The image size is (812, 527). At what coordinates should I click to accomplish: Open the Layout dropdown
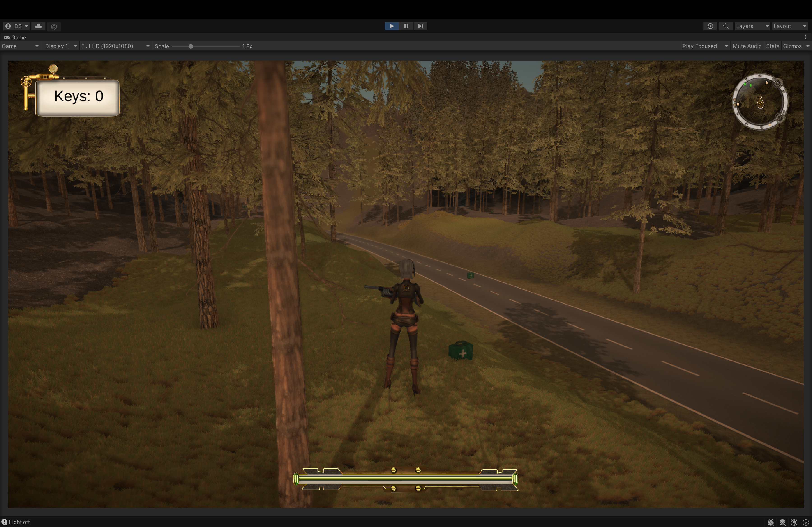(789, 26)
